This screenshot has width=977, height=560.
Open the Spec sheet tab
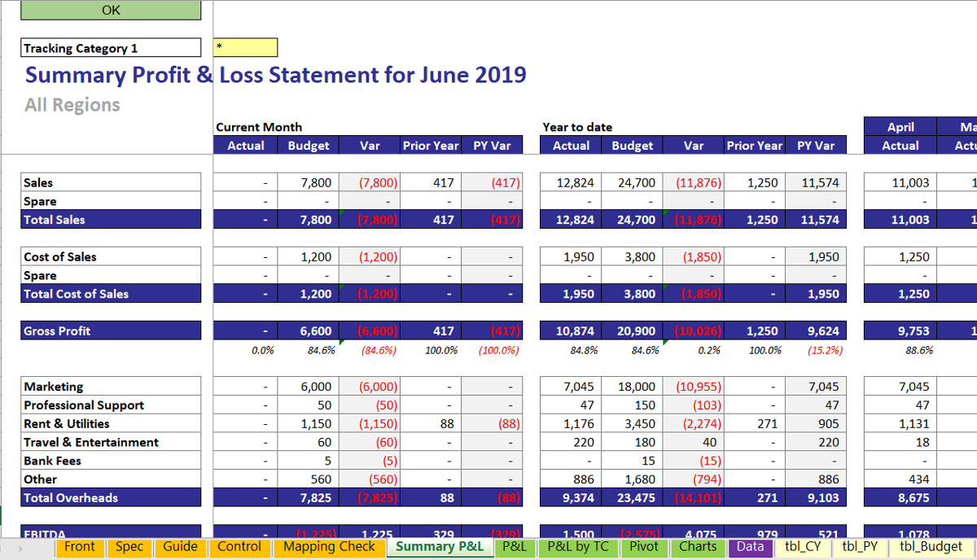coord(129,547)
